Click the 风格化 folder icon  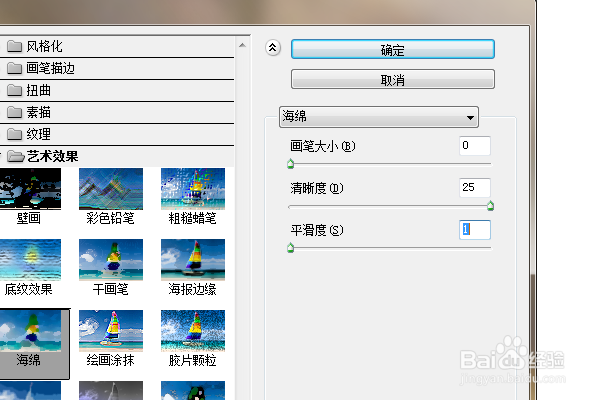click(x=15, y=47)
